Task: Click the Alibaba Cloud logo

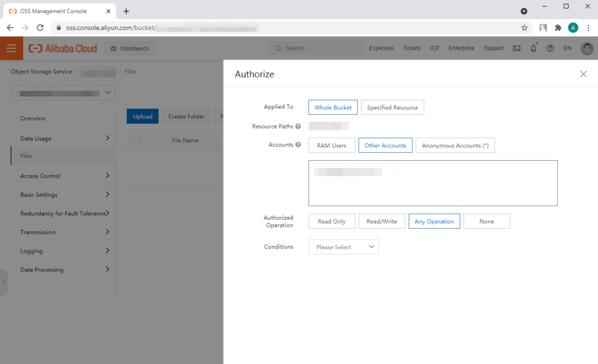Action: coord(63,48)
